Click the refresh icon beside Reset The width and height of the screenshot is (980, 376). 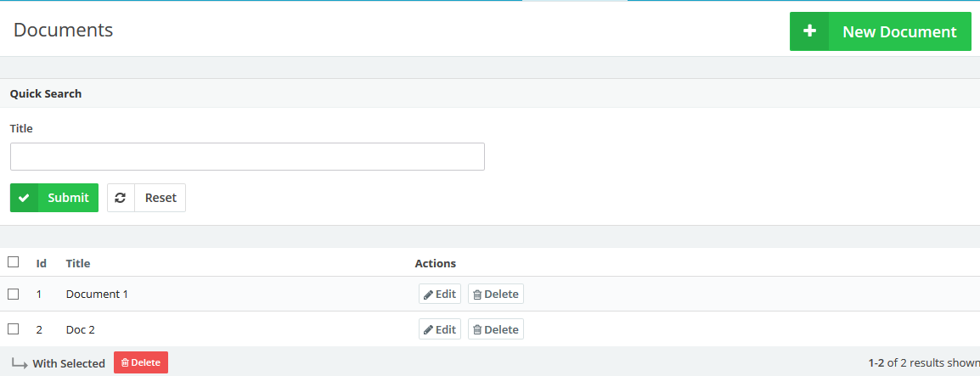tap(121, 198)
